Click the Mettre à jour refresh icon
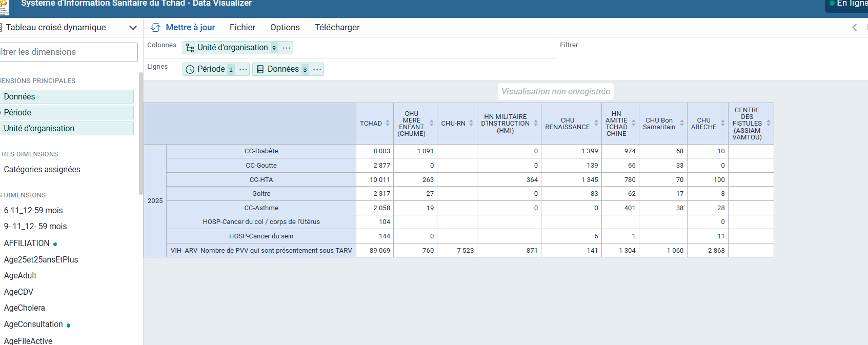868x345 pixels. (x=155, y=28)
